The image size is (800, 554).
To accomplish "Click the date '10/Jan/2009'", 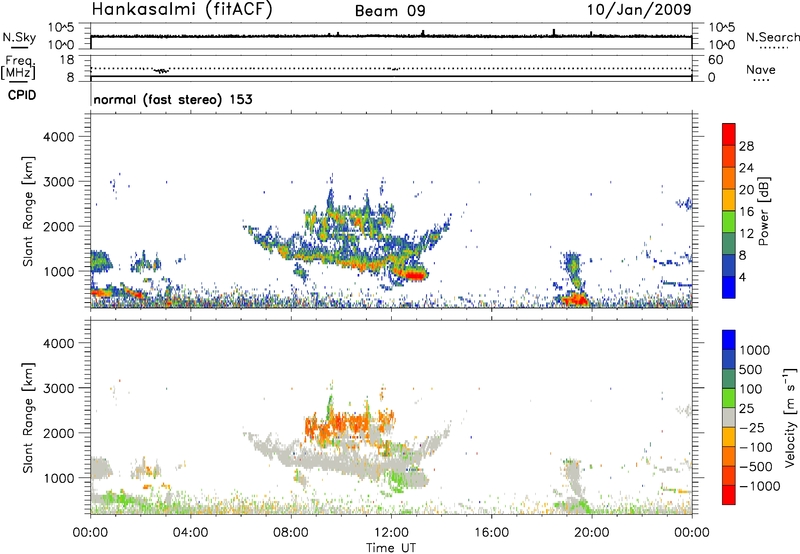I will click(639, 9).
